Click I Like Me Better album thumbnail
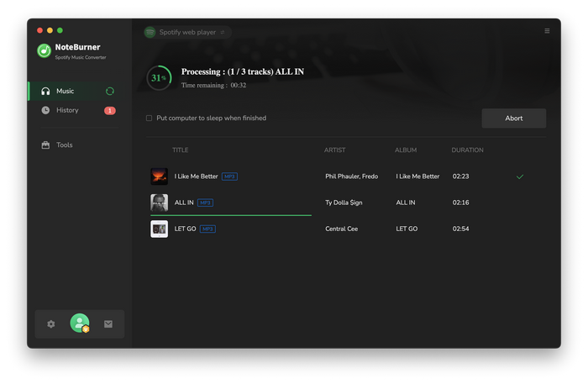The image size is (588, 384). tap(160, 176)
